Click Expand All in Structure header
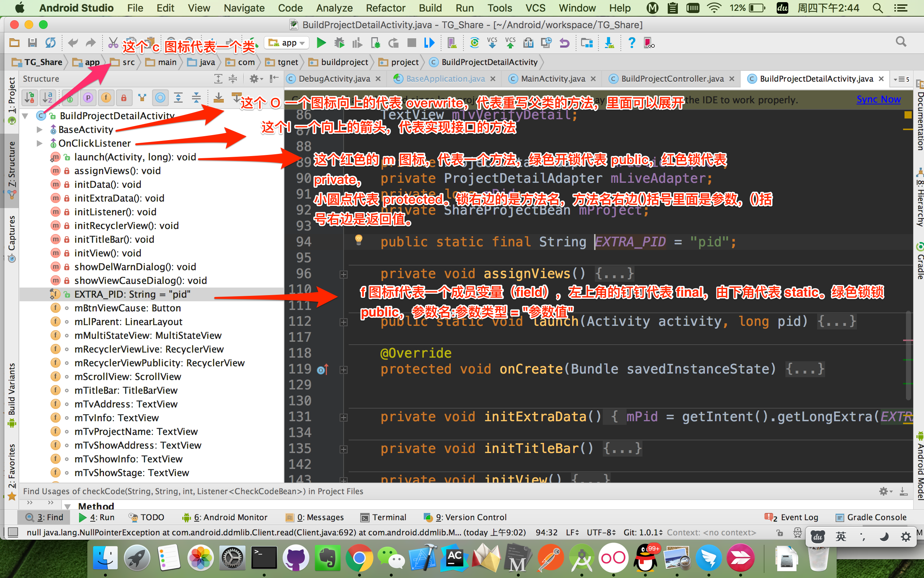This screenshot has height=578, width=924. coord(218,79)
